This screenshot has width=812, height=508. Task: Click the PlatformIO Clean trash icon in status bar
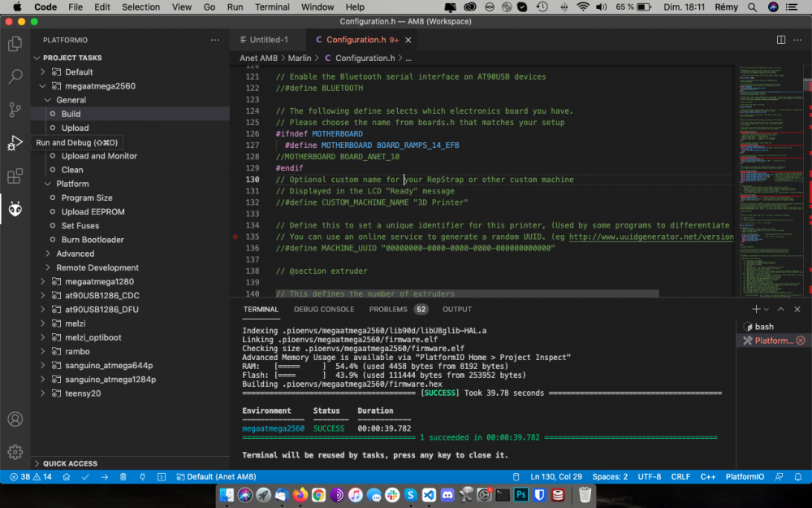123,476
